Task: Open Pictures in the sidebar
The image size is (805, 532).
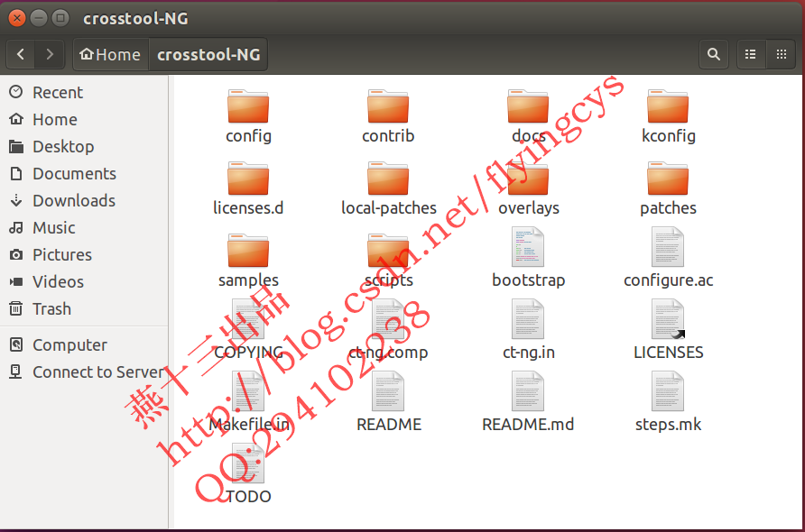Action: coord(84,255)
